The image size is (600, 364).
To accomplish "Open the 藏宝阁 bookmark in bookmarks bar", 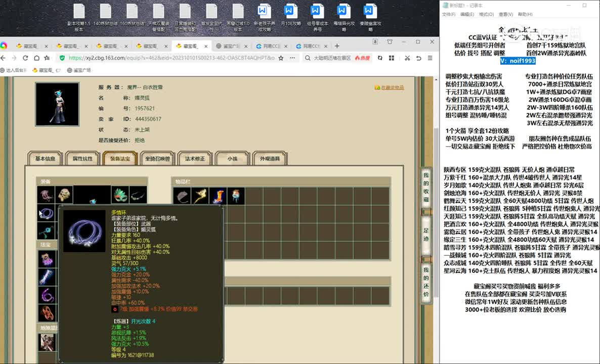I will coord(47,70).
